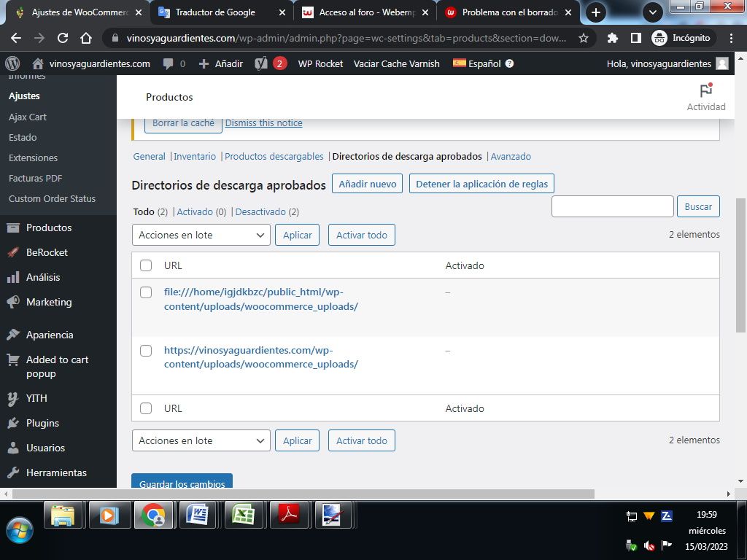The height and width of the screenshot is (560, 747).
Task: Click the site home icon for vinosyaguardientes.com
Action: pyautogui.click(x=38, y=64)
